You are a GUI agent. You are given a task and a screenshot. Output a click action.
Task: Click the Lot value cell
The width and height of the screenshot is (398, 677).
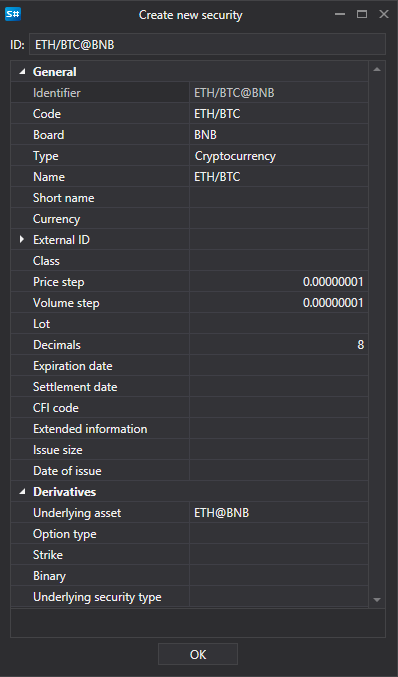(x=279, y=324)
